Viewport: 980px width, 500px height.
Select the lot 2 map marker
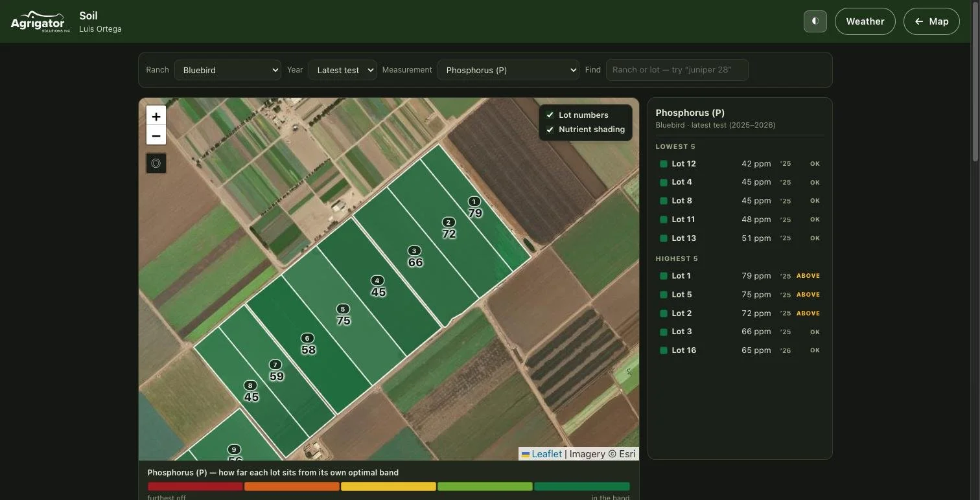[x=449, y=222]
